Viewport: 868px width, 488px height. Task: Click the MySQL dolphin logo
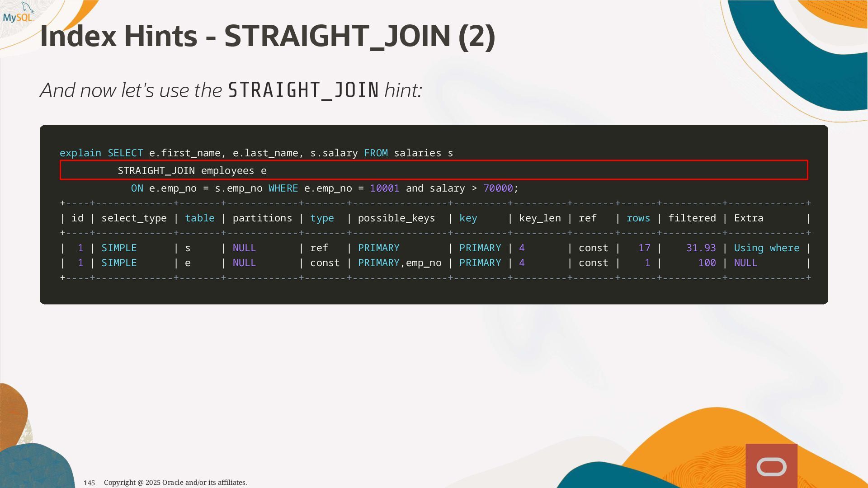point(18,14)
